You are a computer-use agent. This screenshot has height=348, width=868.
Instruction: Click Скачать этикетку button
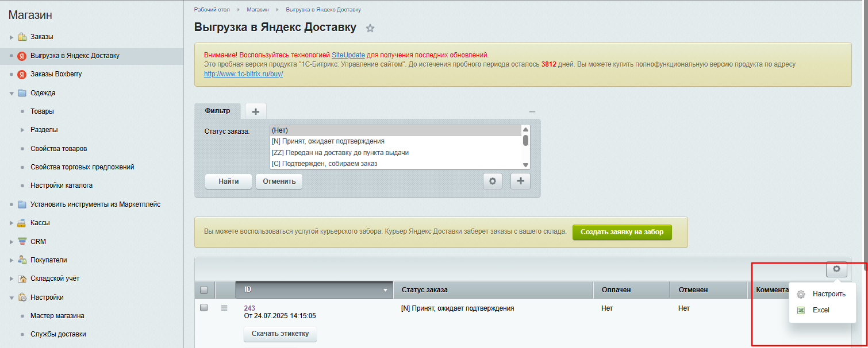tap(280, 334)
